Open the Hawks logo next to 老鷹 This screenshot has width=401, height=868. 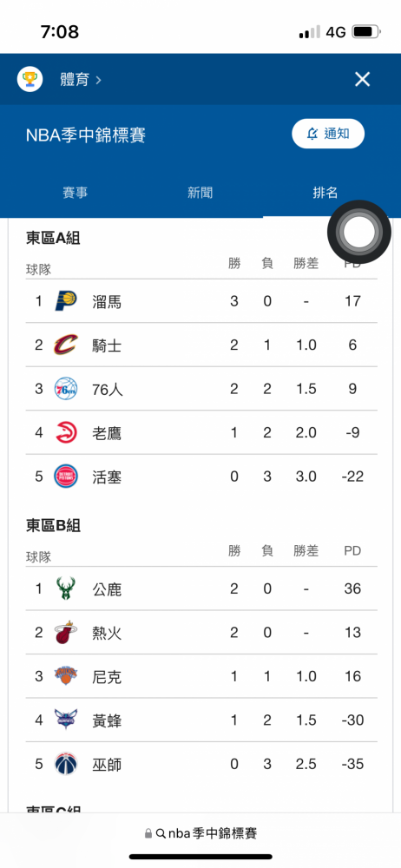point(66,433)
